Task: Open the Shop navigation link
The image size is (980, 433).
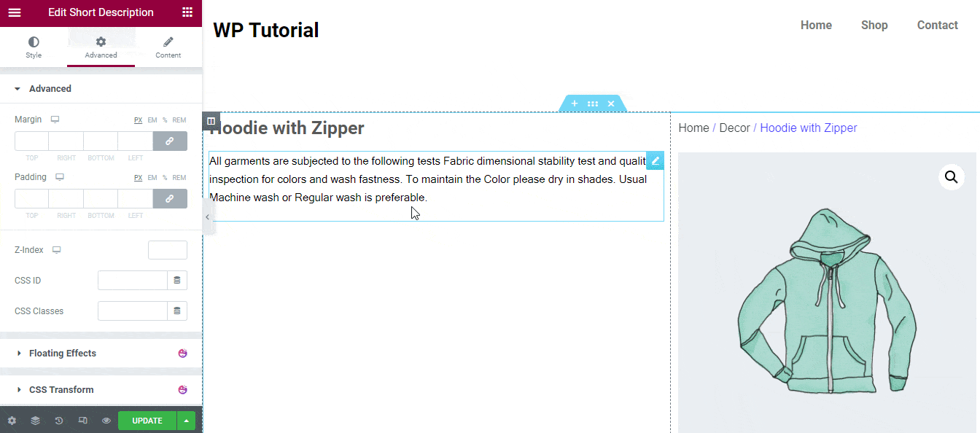Action: [874, 25]
